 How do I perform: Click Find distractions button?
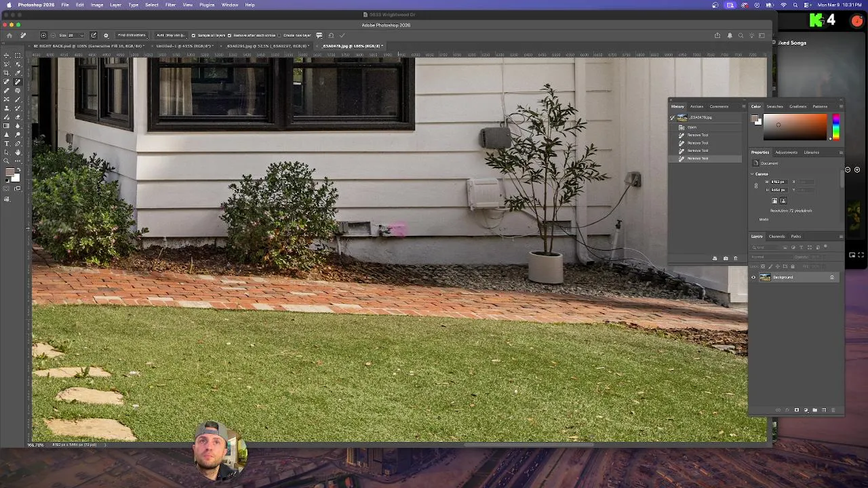click(x=132, y=35)
